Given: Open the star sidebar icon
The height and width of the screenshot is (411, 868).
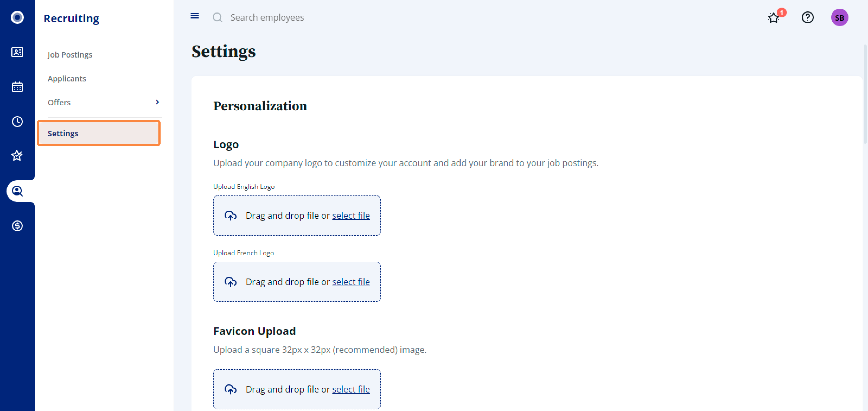Looking at the screenshot, I should coord(17,156).
